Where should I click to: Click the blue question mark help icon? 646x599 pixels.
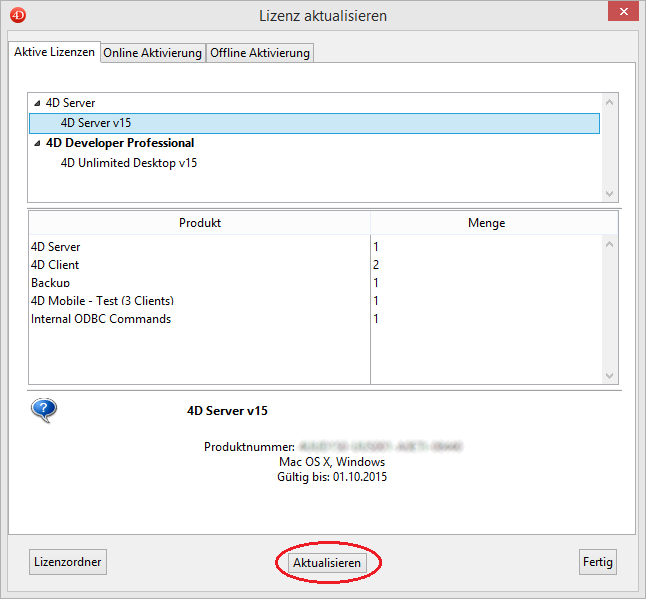click(44, 410)
